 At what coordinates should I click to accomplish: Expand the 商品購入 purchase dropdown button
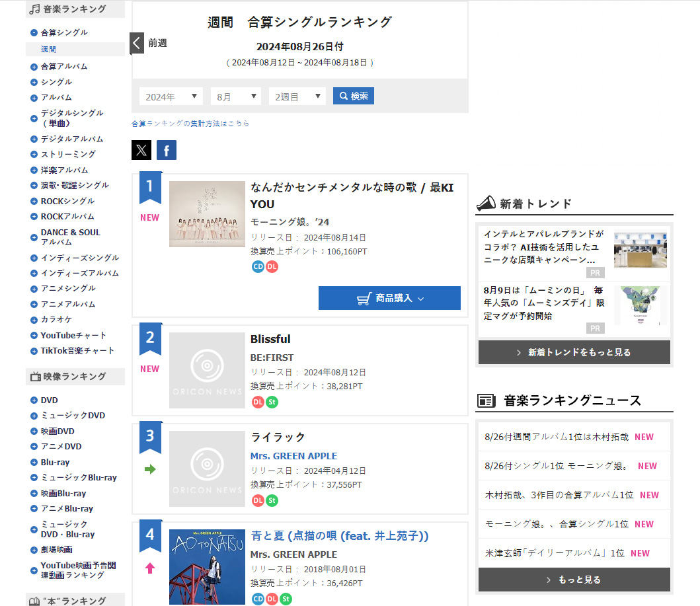point(390,298)
